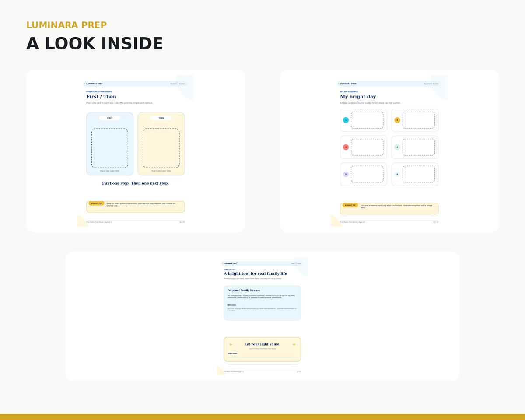Image resolution: width=525 pixels, height=420 pixels.
Task: Click the lavender number 5 circle
Action: pos(346,174)
